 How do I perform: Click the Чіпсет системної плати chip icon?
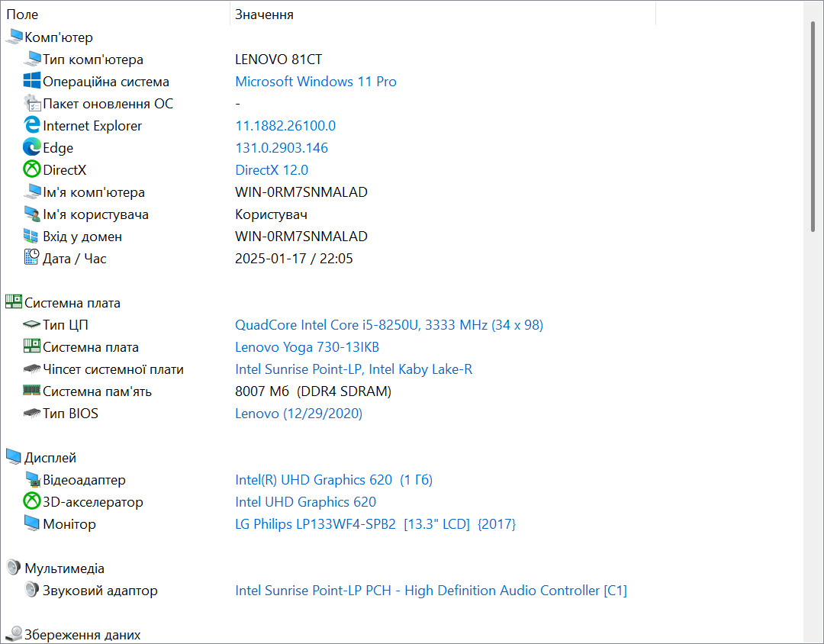32,369
